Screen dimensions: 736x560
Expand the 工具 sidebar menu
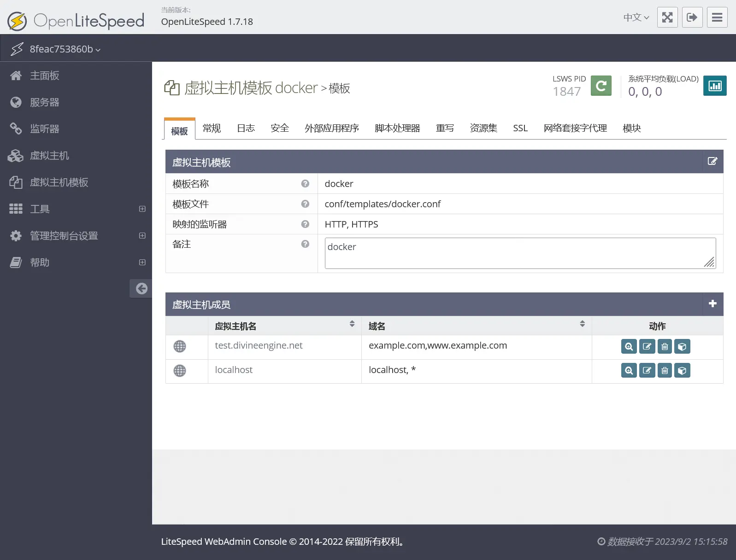[x=142, y=209]
